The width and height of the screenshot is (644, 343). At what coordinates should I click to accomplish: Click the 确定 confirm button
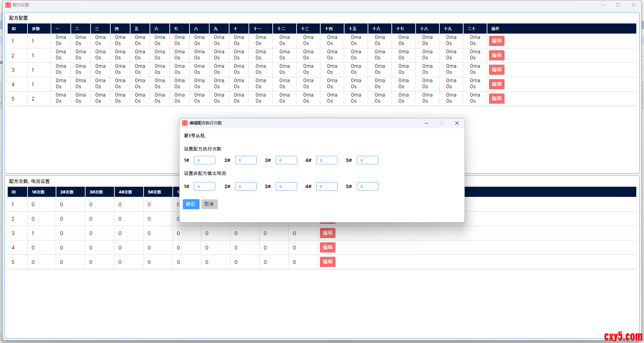coord(191,204)
